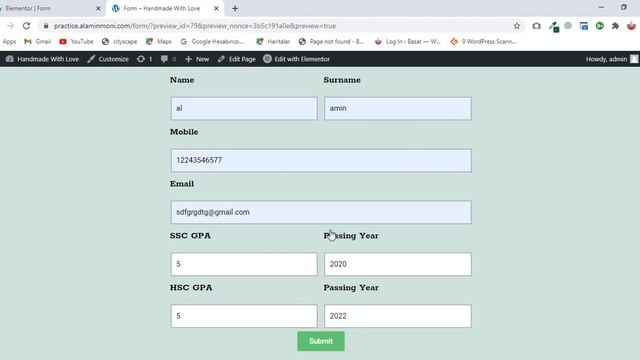Click the SSC GPA label
Screen dimensions: 640x360
(x=190, y=236)
